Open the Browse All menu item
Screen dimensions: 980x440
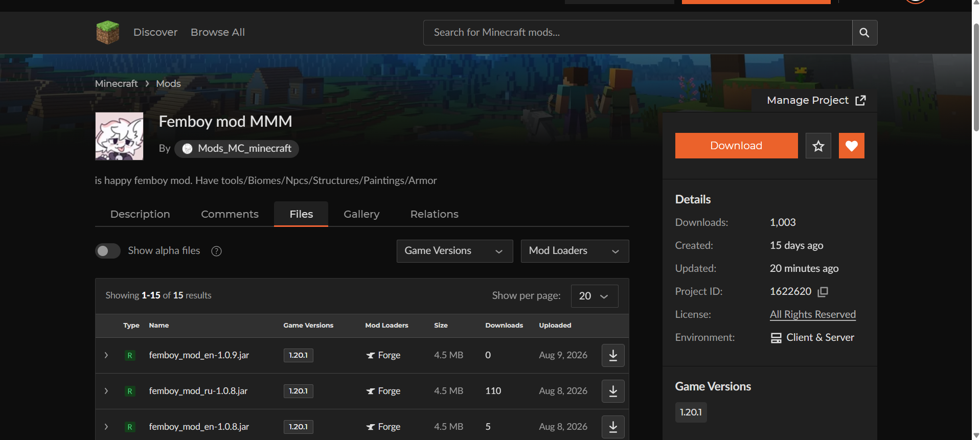pos(218,32)
